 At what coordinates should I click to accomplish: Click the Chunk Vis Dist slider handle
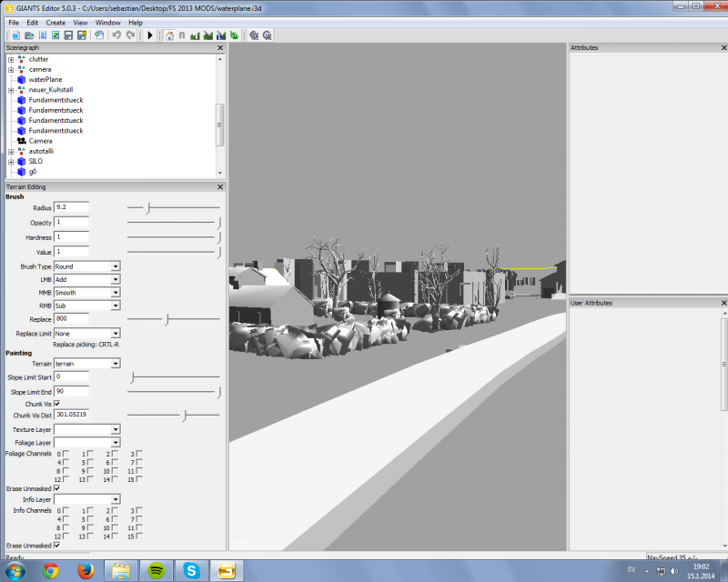coord(185,416)
